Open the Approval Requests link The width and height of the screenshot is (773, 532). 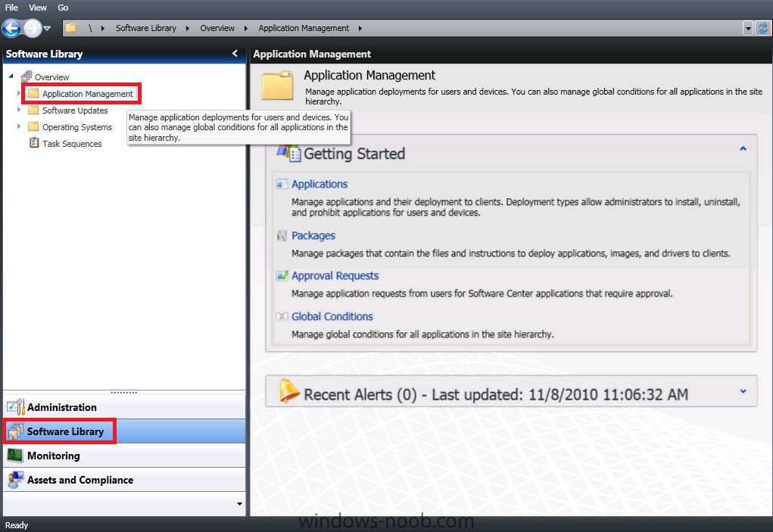tap(335, 275)
